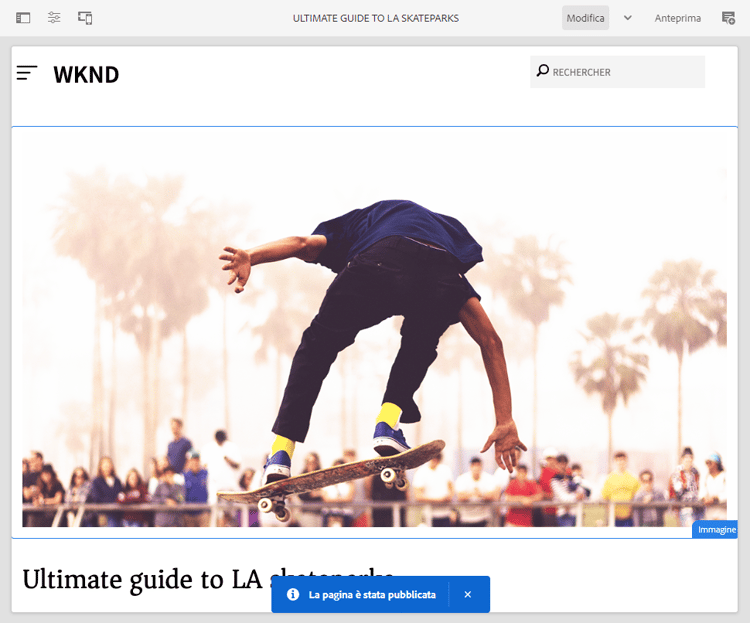Click the search magnifier icon
This screenshot has height=623, width=750.
coord(542,71)
